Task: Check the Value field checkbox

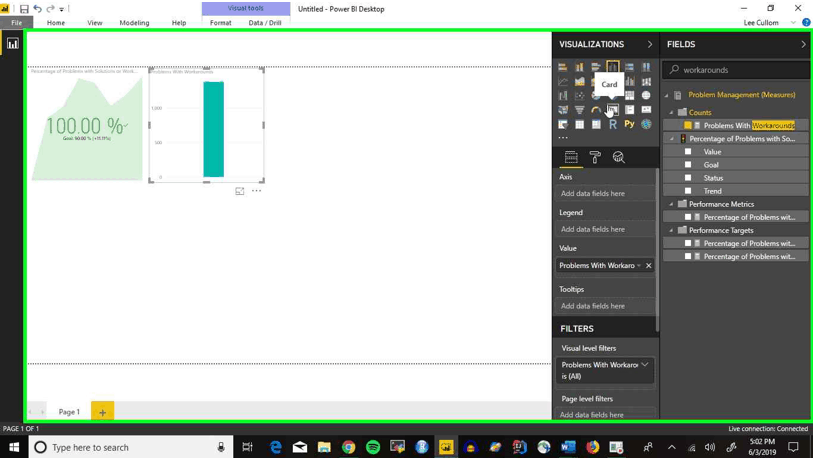Action: pyautogui.click(x=688, y=152)
